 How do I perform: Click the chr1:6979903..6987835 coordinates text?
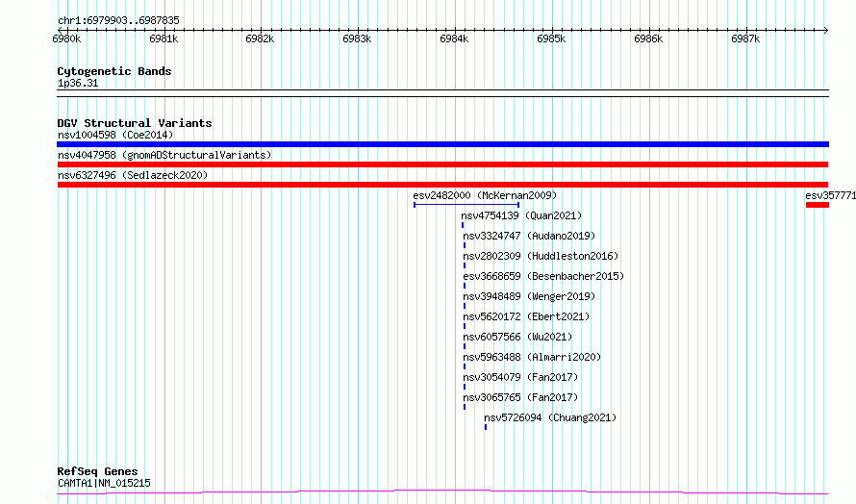click(118, 20)
